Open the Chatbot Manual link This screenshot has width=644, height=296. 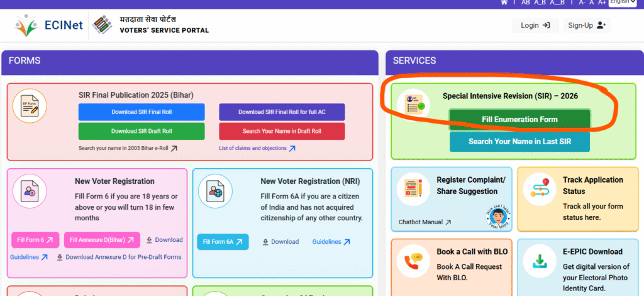425,222
